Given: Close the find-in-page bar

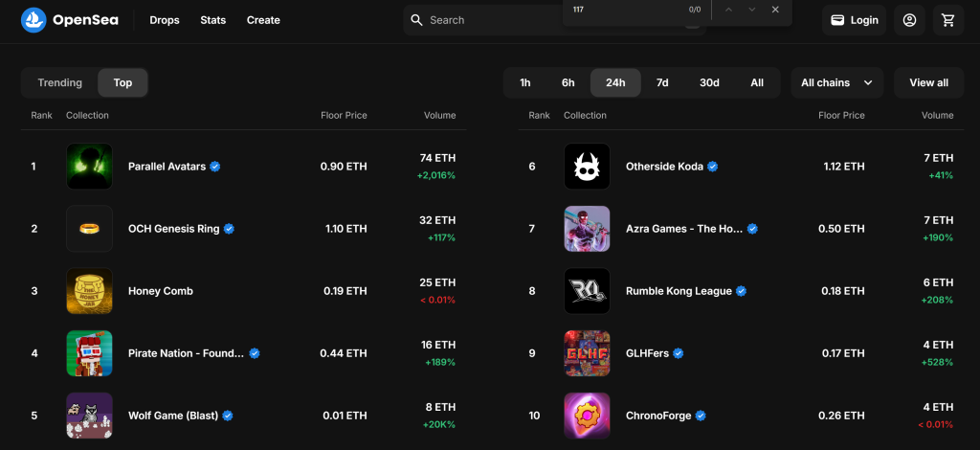Looking at the screenshot, I should 775,10.
